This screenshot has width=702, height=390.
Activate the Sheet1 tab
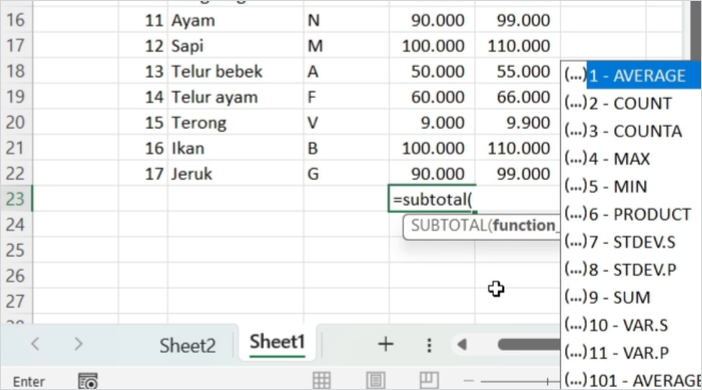[277, 343]
